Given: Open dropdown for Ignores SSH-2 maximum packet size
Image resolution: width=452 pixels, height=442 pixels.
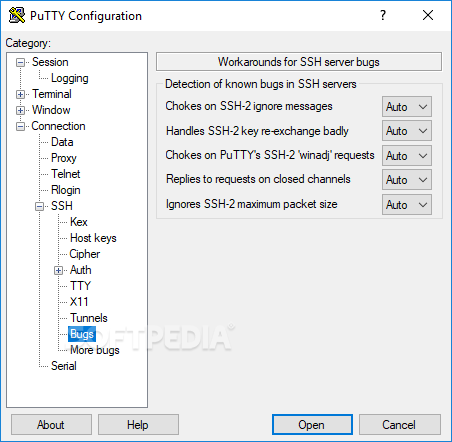Looking at the screenshot, I should pyautogui.click(x=407, y=205).
